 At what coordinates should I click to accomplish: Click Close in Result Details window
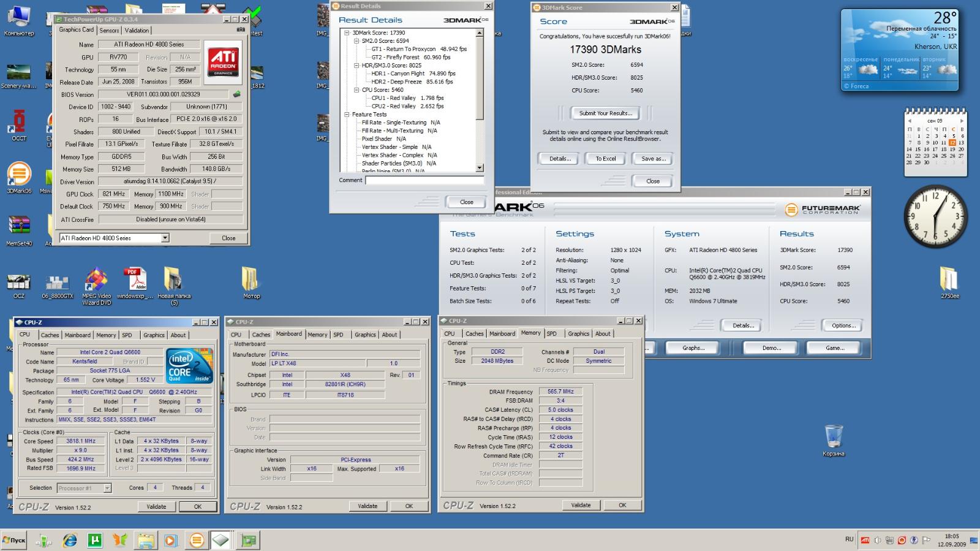pos(467,202)
